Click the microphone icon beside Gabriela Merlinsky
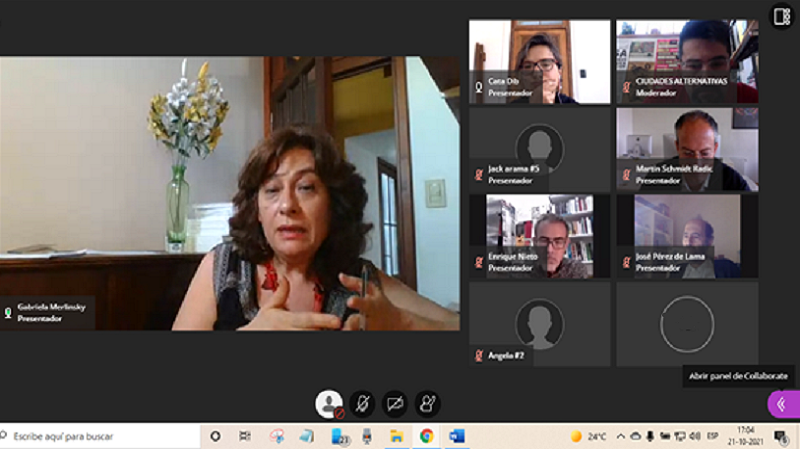This screenshot has height=449, width=800. pos(8,313)
